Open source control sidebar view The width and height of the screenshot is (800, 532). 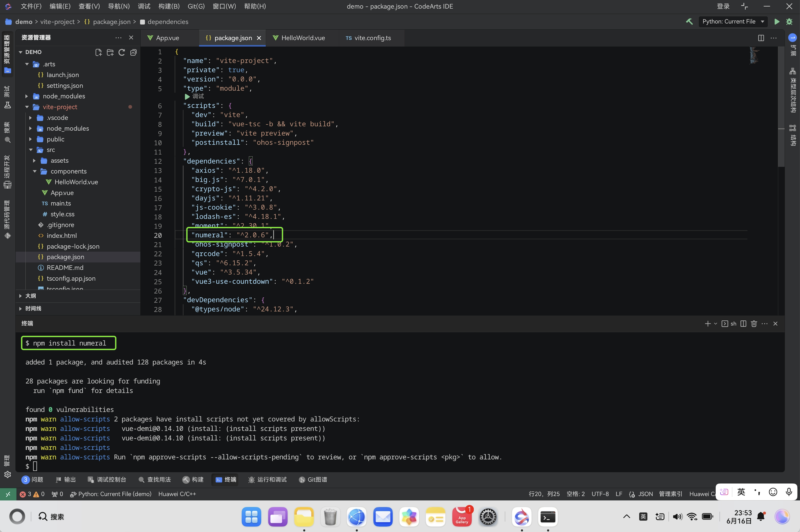point(7,220)
